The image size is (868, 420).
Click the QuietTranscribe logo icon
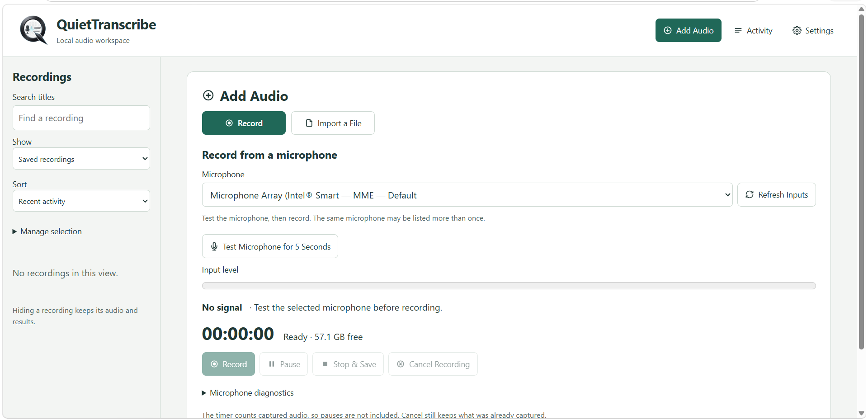34,30
